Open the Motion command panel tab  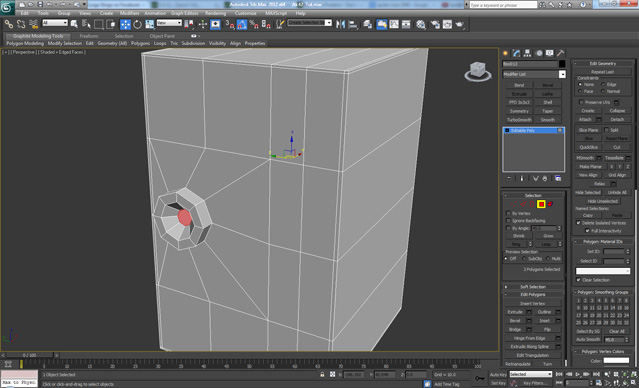[x=539, y=53]
